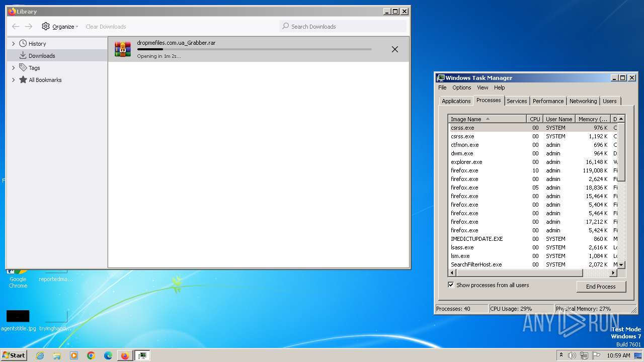The width and height of the screenshot is (644, 362).
Task: Click Task Manager taskbar button
Action: point(143,355)
